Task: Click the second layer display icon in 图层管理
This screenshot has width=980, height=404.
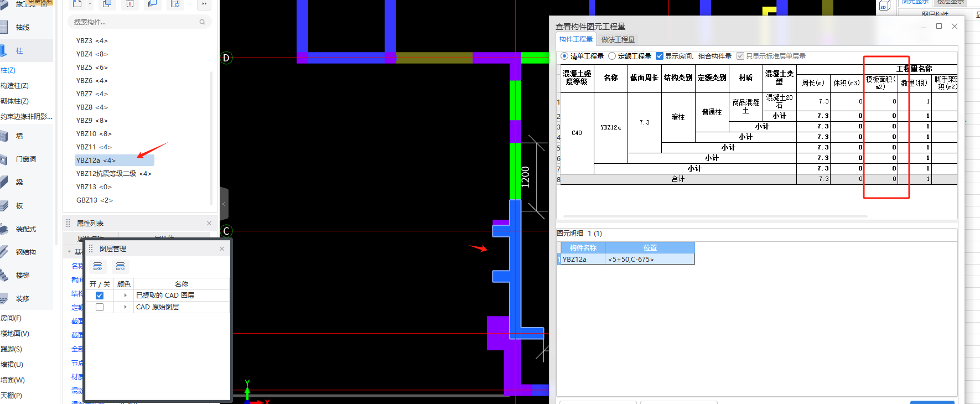Action: (121, 266)
